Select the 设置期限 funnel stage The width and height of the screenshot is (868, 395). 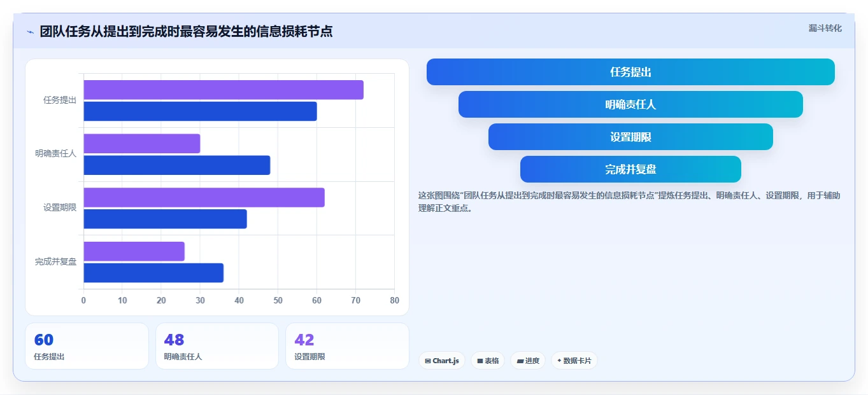630,137
